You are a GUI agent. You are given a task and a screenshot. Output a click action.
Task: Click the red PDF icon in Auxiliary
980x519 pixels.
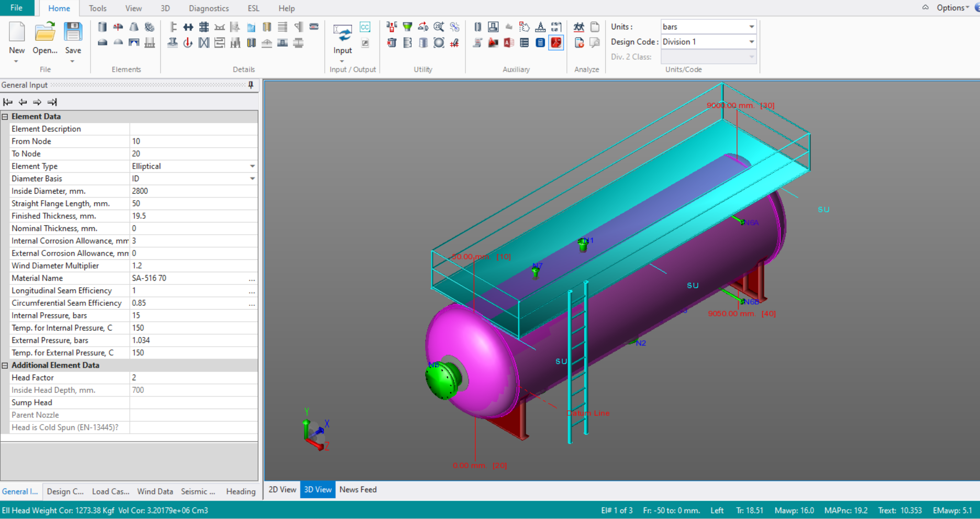pyautogui.click(x=556, y=43)
